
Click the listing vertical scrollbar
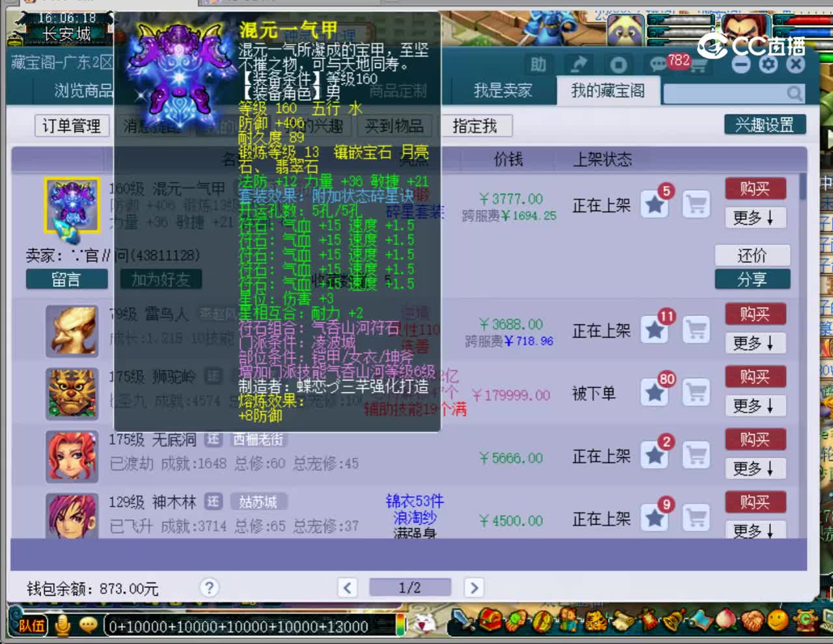pos(803,187)
